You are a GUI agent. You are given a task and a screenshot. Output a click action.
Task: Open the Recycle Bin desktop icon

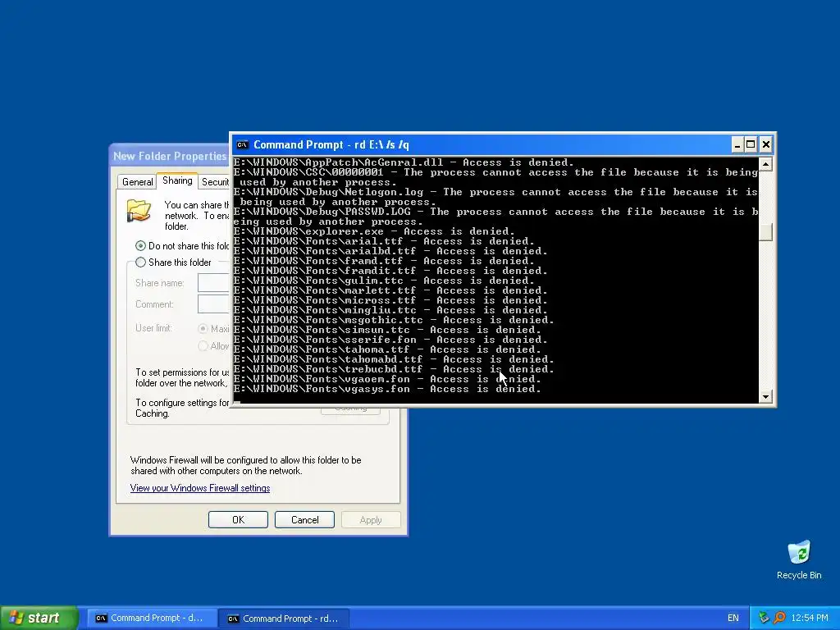799,559
